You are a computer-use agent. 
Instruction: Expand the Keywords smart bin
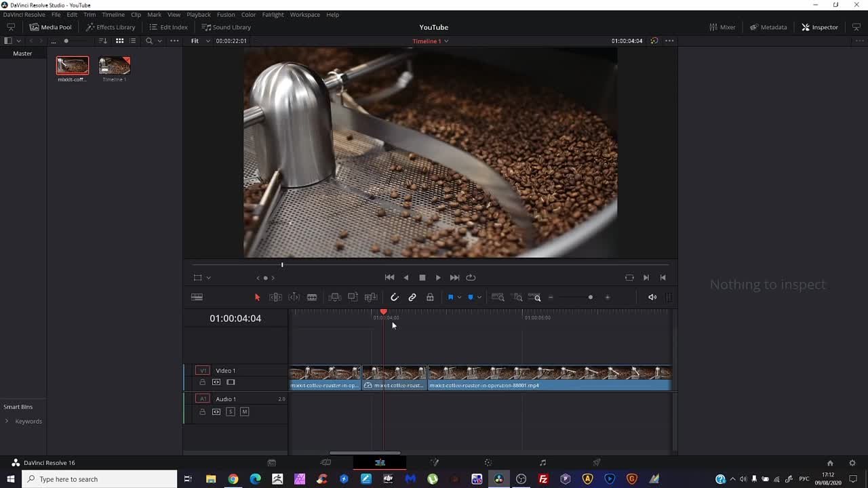(x=7, y=422)
